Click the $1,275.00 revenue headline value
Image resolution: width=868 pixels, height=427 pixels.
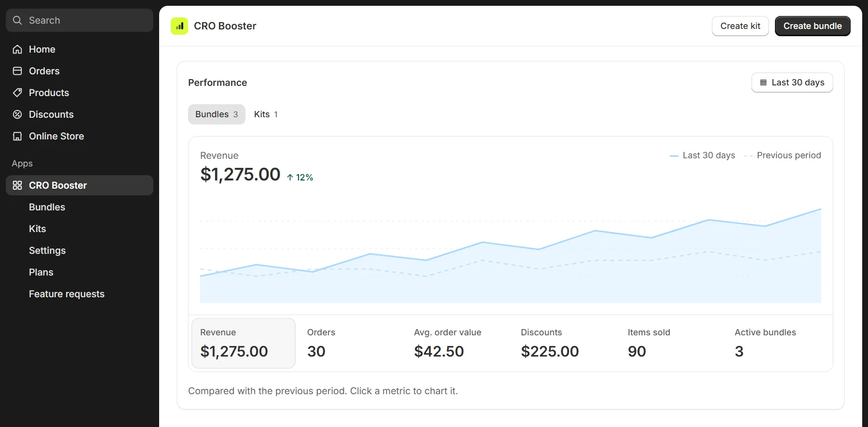(x=240, y=174)
